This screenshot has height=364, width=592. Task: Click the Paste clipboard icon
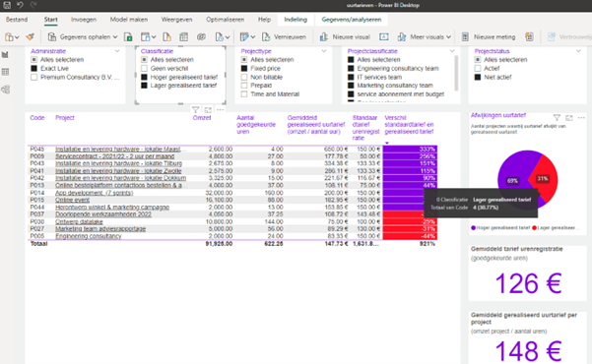click(x=9, y=37)
